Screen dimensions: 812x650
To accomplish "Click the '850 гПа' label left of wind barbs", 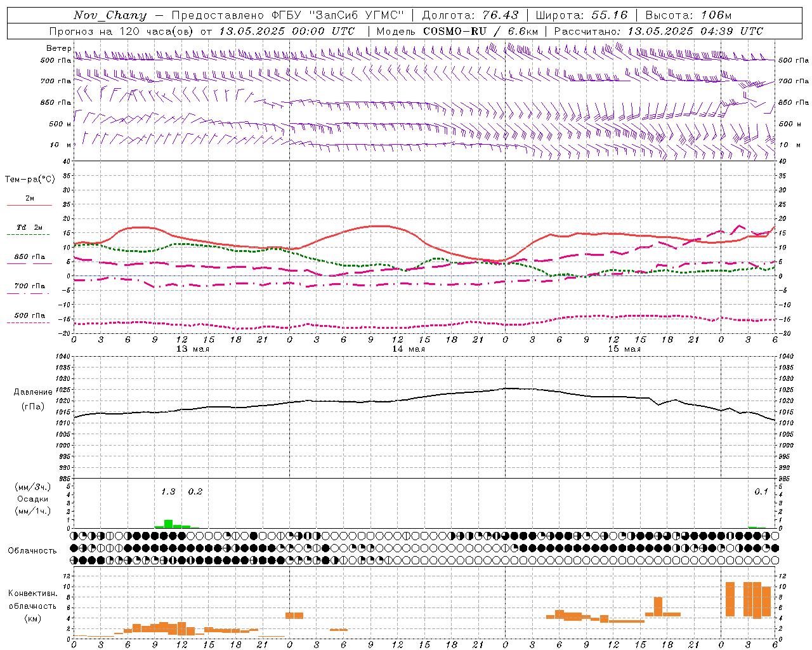I will click(56, 102).
